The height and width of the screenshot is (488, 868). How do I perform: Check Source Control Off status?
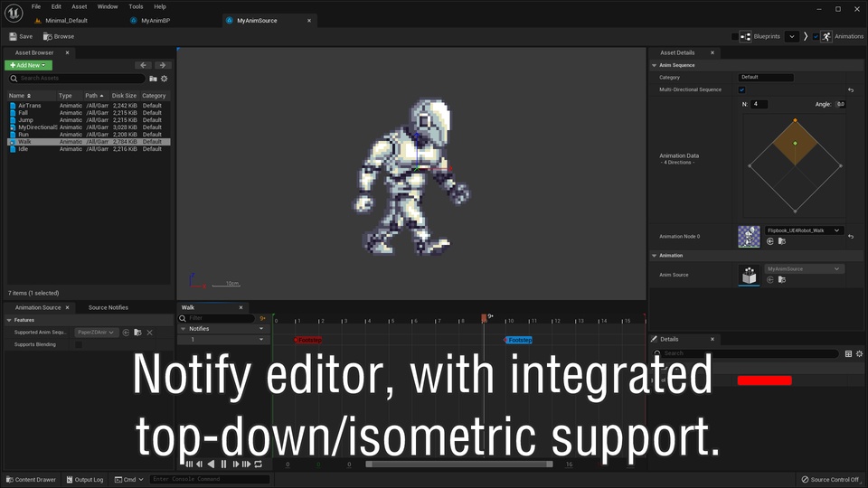[830, 480]
